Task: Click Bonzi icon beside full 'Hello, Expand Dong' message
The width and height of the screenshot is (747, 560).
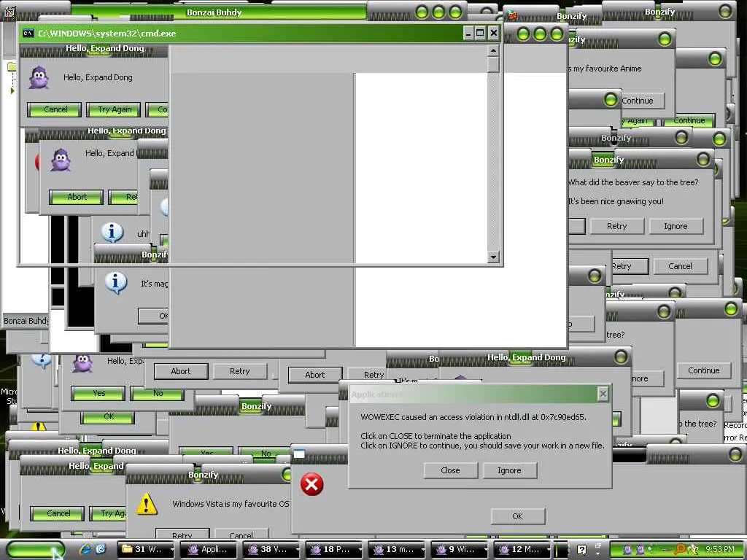Action: [39, 77]
